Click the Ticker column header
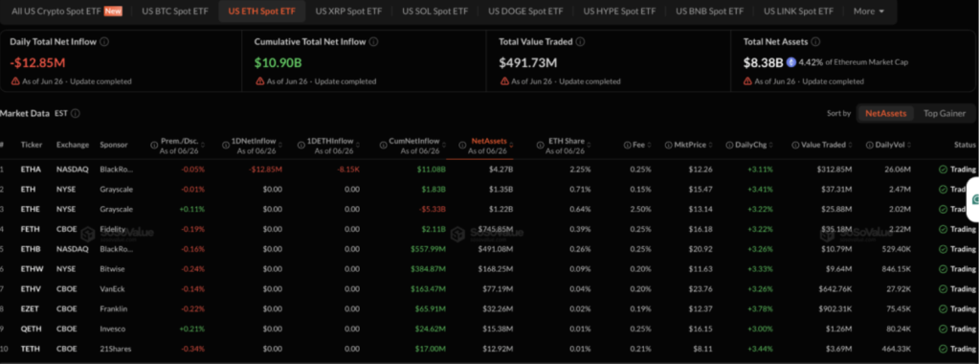 (x=32, y=145)
